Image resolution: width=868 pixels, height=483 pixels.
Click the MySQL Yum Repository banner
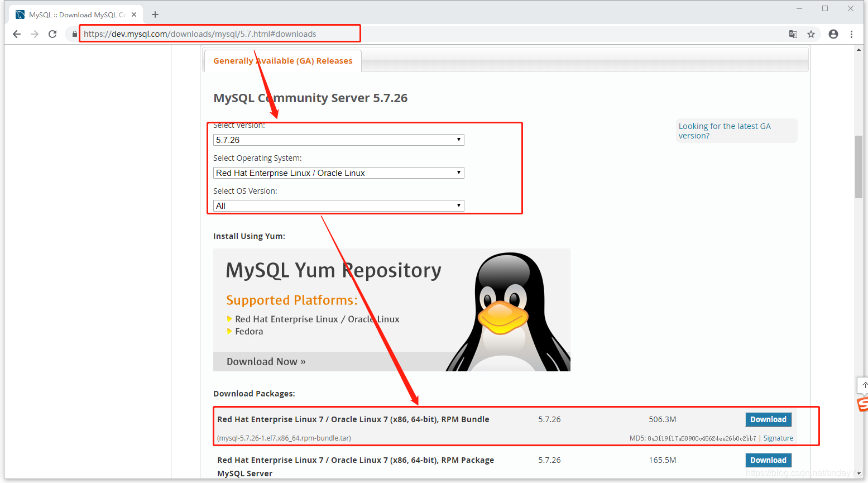392,310
